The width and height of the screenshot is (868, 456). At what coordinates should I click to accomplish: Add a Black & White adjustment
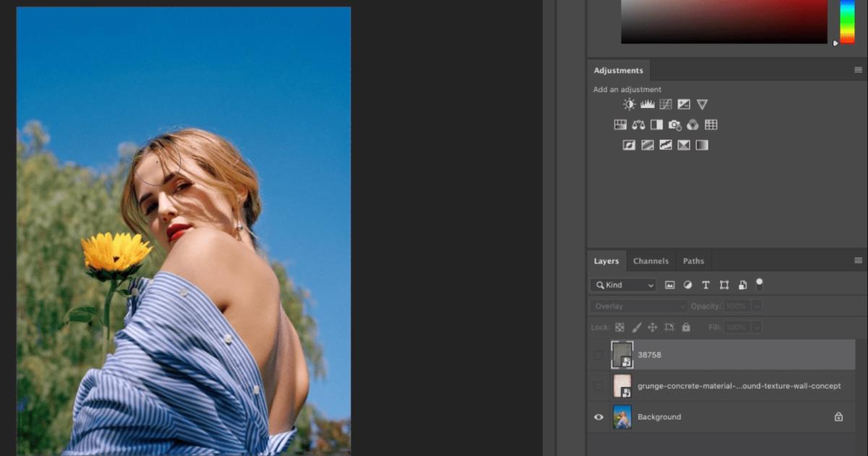point(657,124)
